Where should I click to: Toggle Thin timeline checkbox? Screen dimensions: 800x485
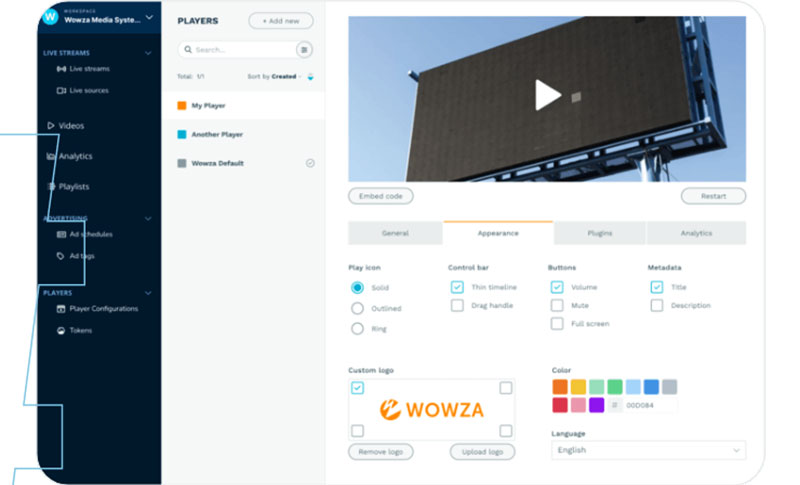click(457, 287)
